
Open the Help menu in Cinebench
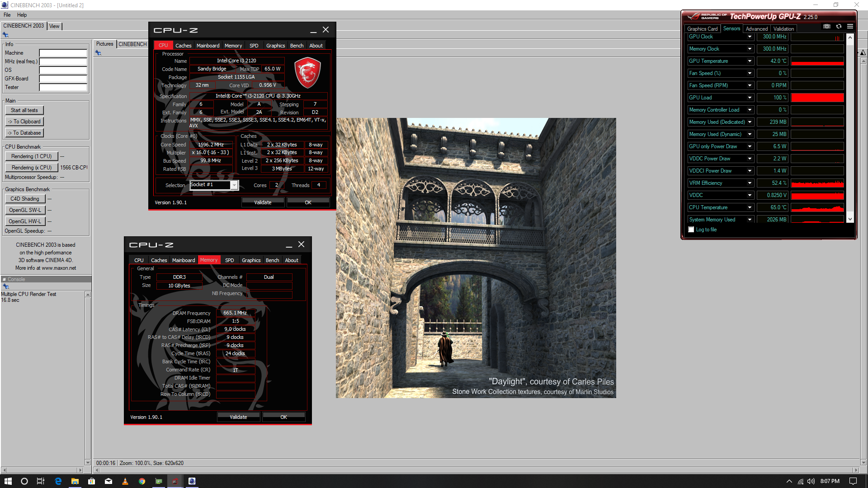22,15
